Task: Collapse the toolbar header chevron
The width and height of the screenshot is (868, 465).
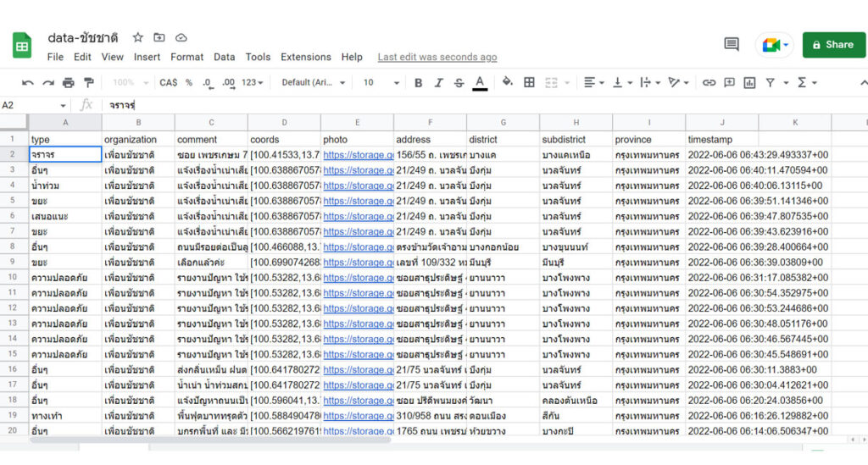Action: pyautogui.click(x=863, y=83)
